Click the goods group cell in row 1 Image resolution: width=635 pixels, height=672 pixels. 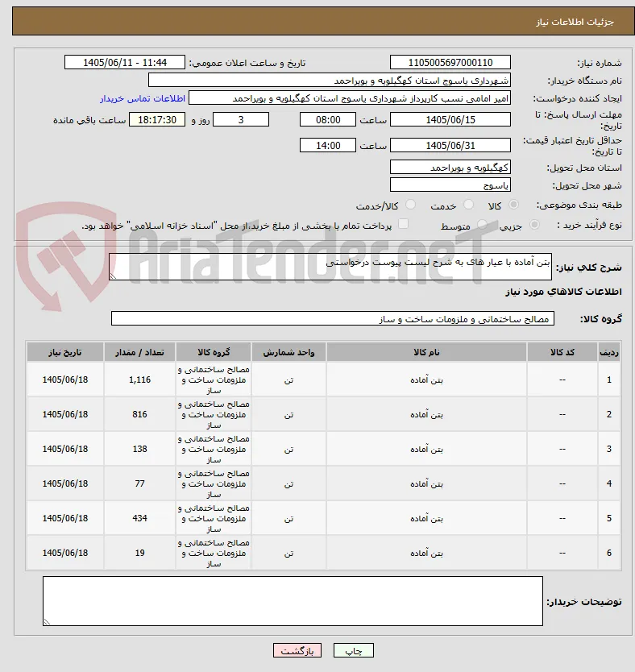coord(214,380)
